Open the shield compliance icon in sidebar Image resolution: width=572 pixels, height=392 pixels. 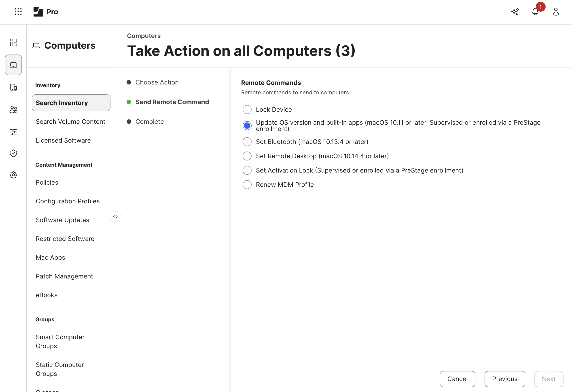click(13, 153)
